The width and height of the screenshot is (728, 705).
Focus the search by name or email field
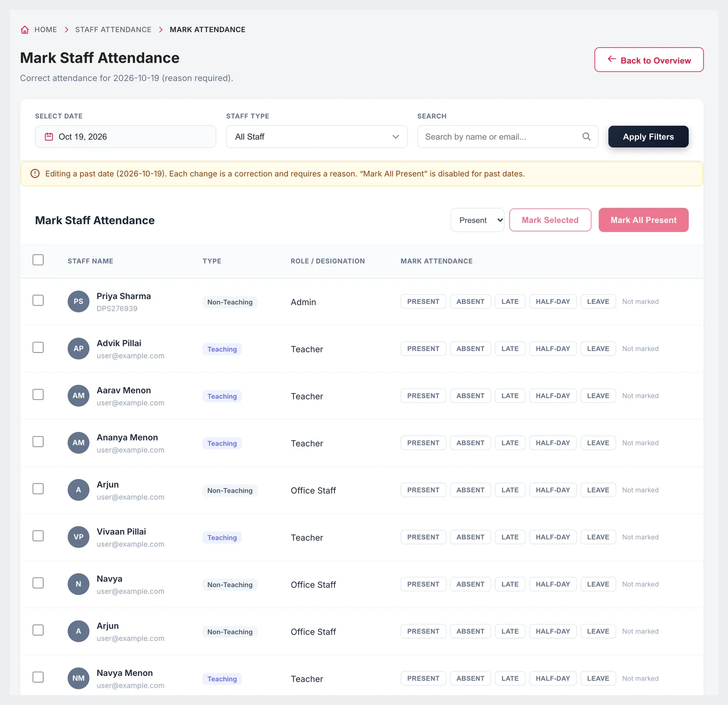(508, 136)
